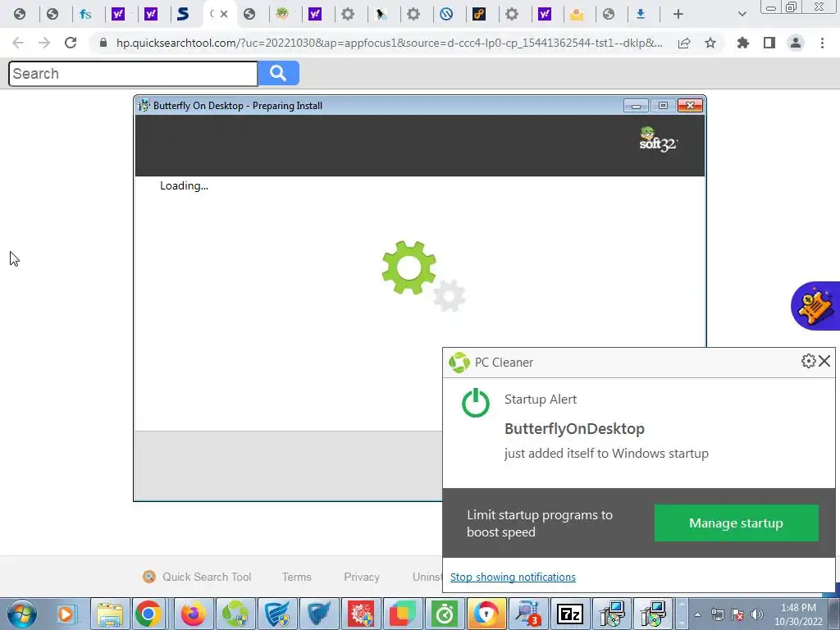Screen dimensions: 840x630
Task: Click the PC Cleaner logo in popup
Action: point(459,363)
